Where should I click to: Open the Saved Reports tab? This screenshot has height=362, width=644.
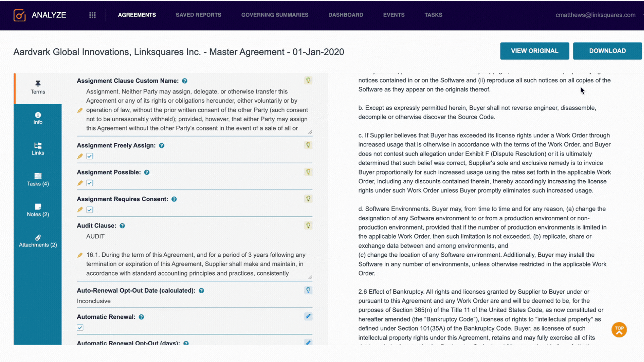(x=199, y=15)
